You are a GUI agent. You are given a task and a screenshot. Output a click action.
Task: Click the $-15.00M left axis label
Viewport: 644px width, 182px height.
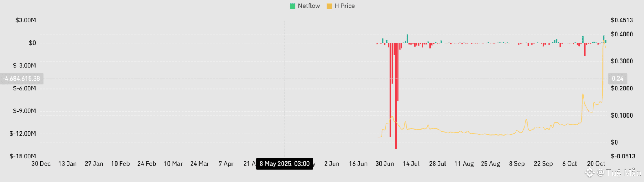coord(23,156)
